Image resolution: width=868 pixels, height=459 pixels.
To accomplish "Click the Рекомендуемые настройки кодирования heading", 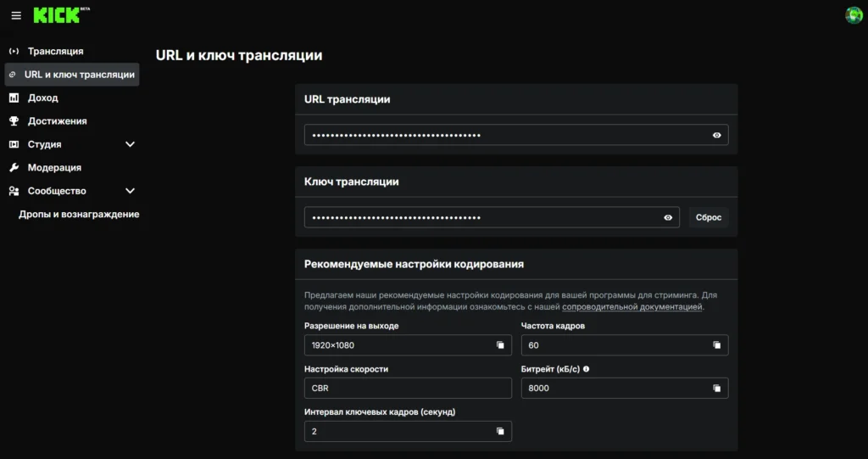I will click(414, 264).
